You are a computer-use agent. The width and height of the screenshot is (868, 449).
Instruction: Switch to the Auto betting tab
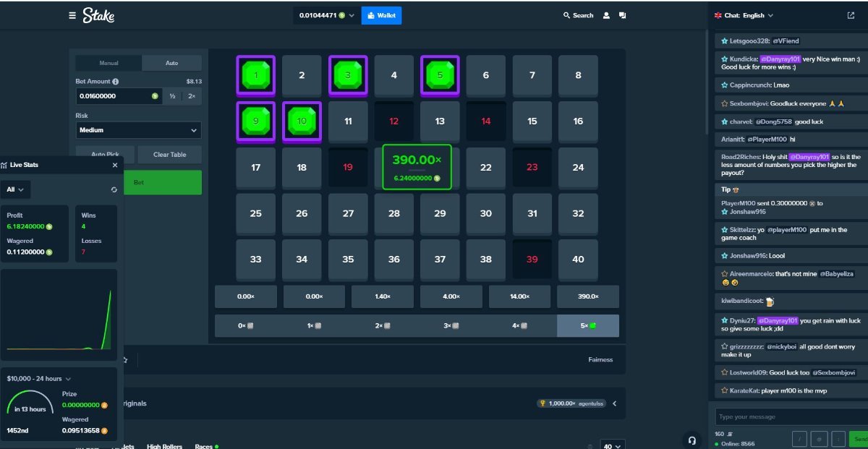pyautogui.click(x=171, y=63)
